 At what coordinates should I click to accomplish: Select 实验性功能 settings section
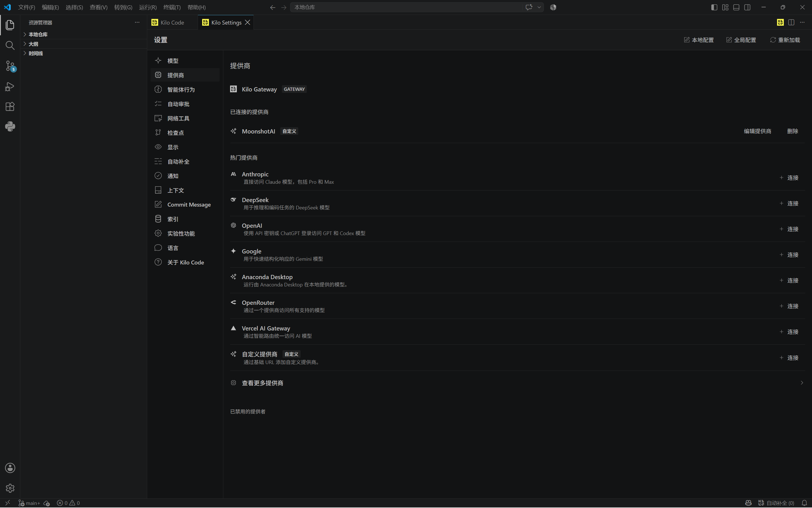tap(185, 233)
